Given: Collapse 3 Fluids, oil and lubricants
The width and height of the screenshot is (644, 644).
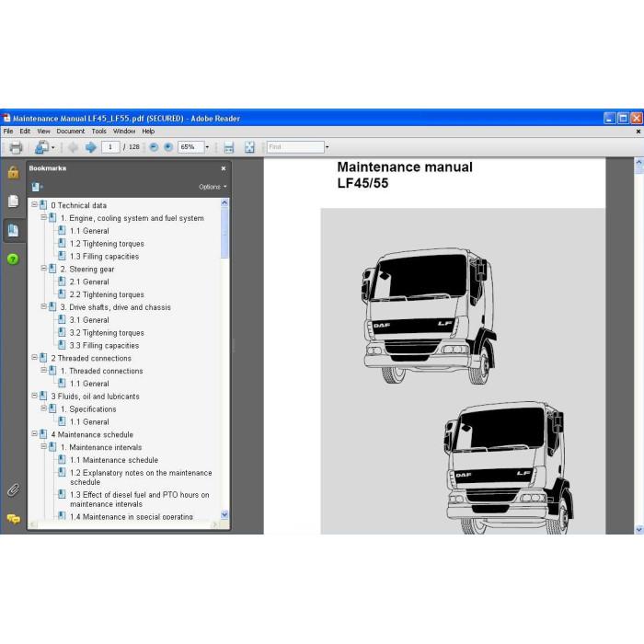Looking at the screenshot, I should (35, 396).
